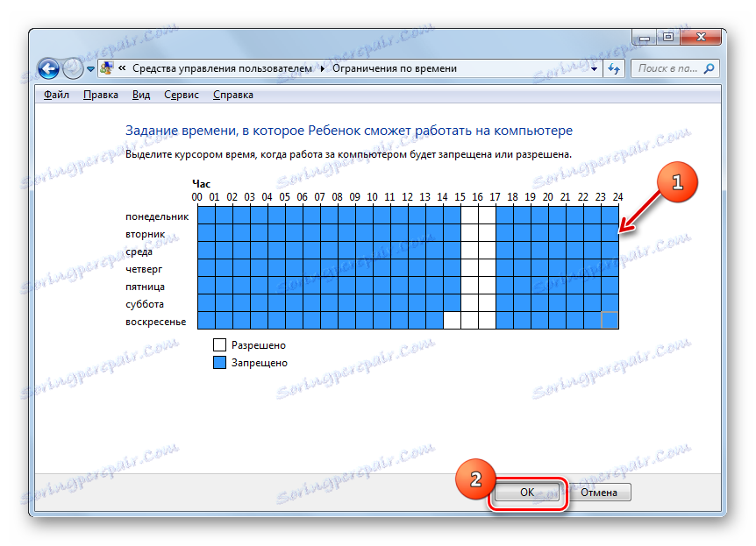
Task: Refresh the page with the refresh icon
Action: pyautogui.click(x=614, y=69)
